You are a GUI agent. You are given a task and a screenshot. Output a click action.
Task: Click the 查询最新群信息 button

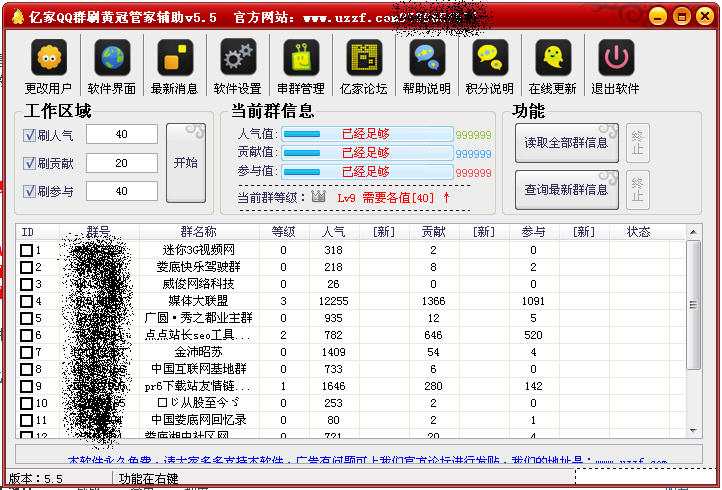point(567,189)
